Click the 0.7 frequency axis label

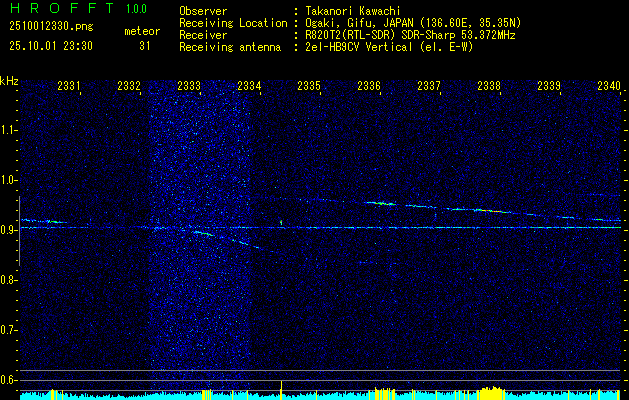pos(8,330)
